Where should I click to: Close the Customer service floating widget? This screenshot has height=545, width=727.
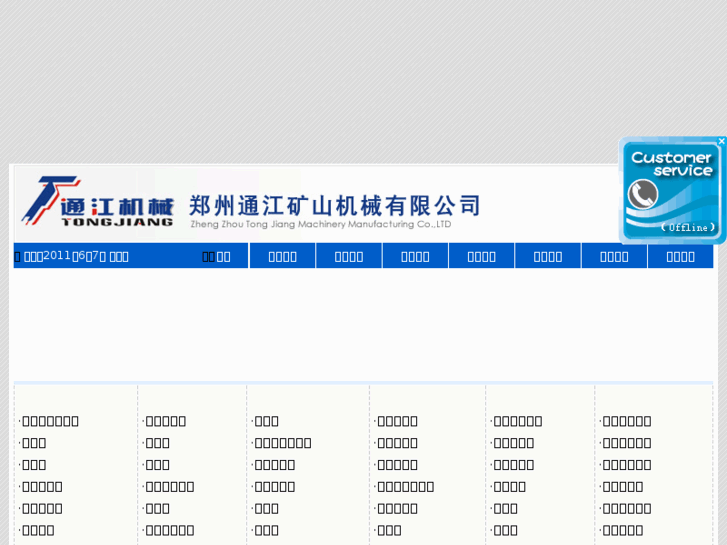coord(721,141)
